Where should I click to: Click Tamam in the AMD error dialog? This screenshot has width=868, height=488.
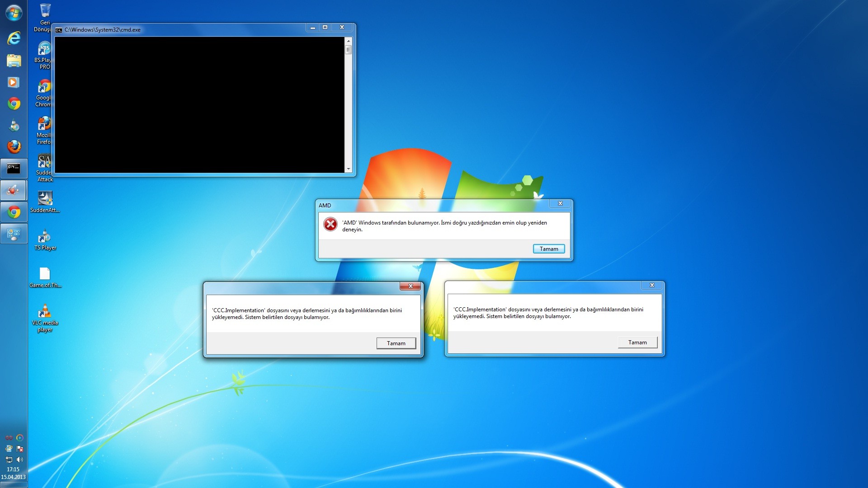549,249
